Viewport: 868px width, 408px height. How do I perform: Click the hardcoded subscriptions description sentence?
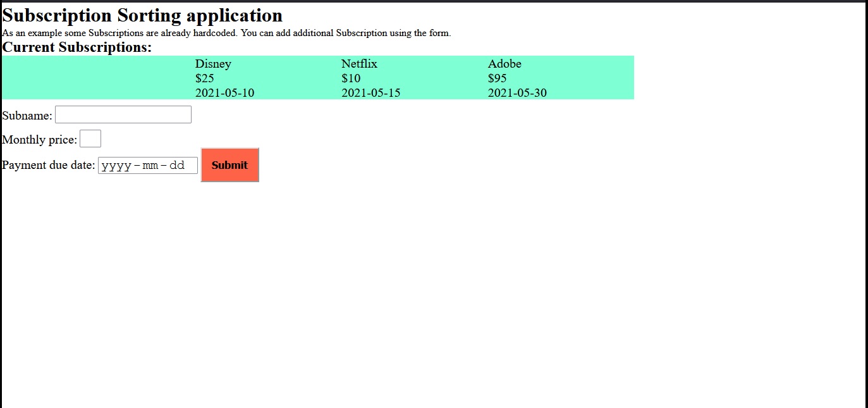[227, 33]
